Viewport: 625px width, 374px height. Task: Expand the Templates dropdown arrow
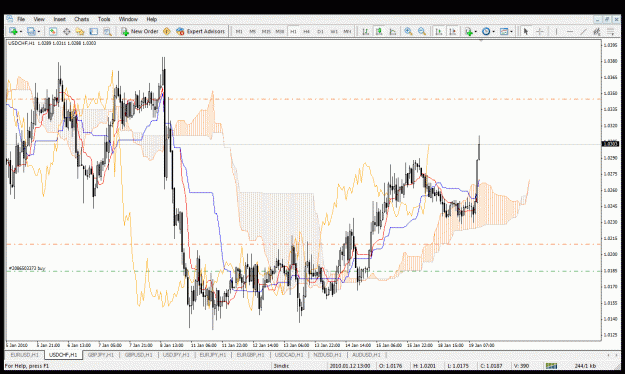pos(511,31)
